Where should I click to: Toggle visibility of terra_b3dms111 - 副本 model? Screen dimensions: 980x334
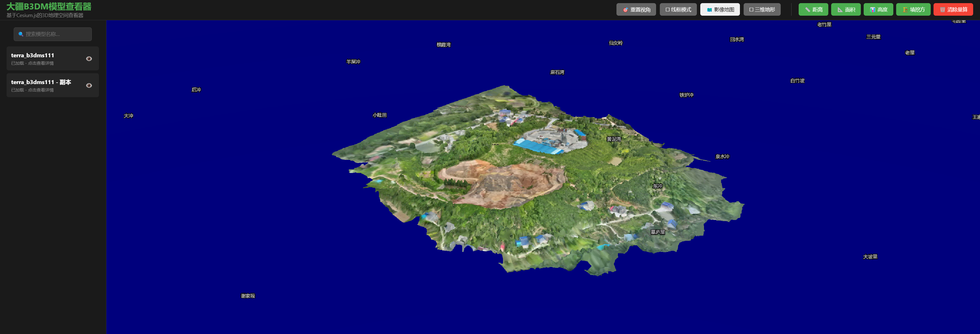89,85
